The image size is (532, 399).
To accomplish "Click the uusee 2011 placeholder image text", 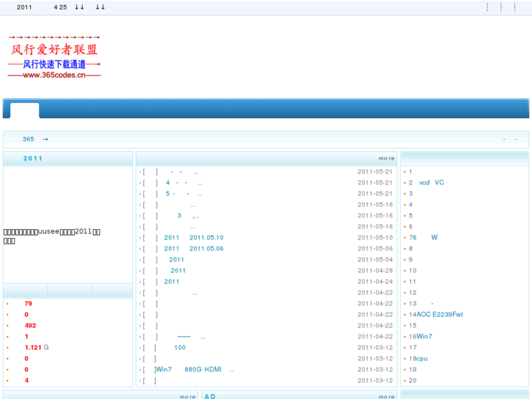I will pyautogui.click(x=52, y=236).
